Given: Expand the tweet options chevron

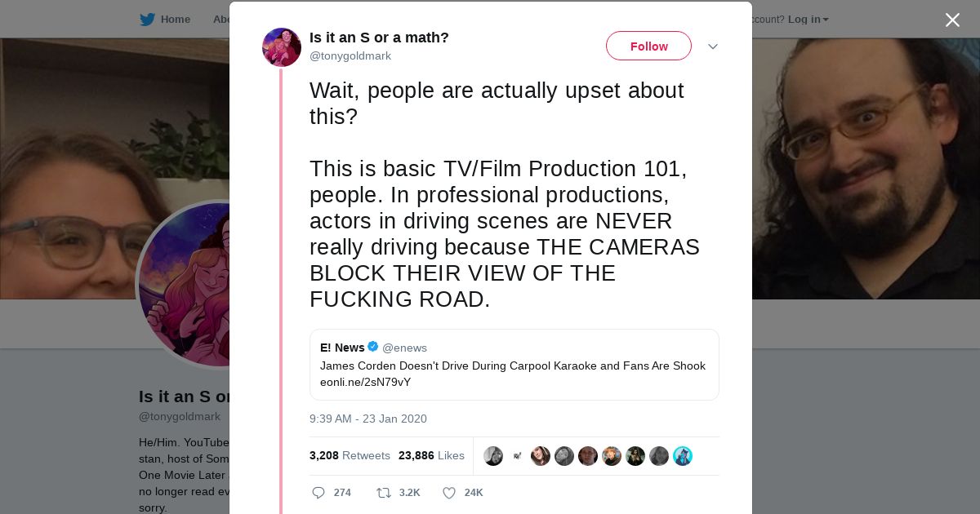Looking at the screenshot, I should [713, 47].
